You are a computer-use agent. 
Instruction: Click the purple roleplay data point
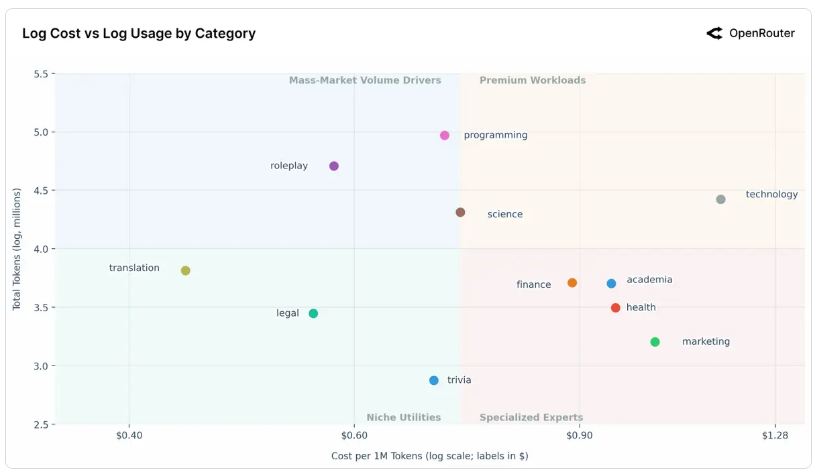334,166
